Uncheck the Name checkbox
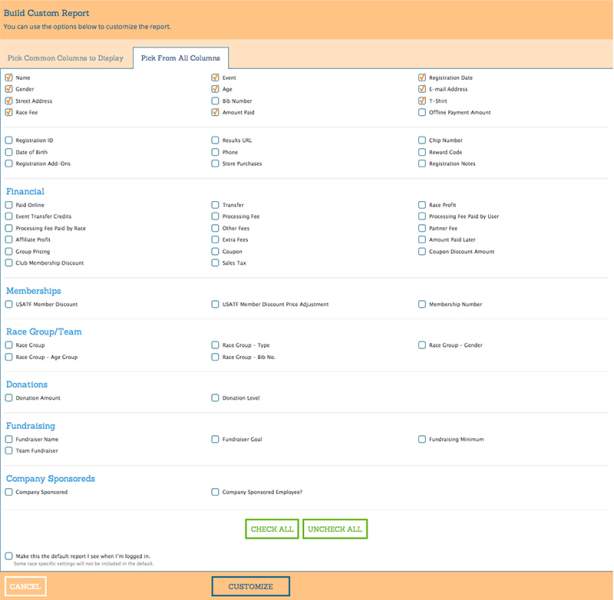This screenshot has width=614, height=600. click(9, 77)
